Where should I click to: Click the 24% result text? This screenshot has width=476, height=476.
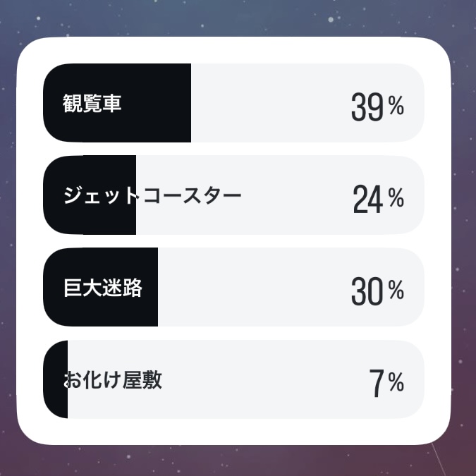click(x=378, y=199)
